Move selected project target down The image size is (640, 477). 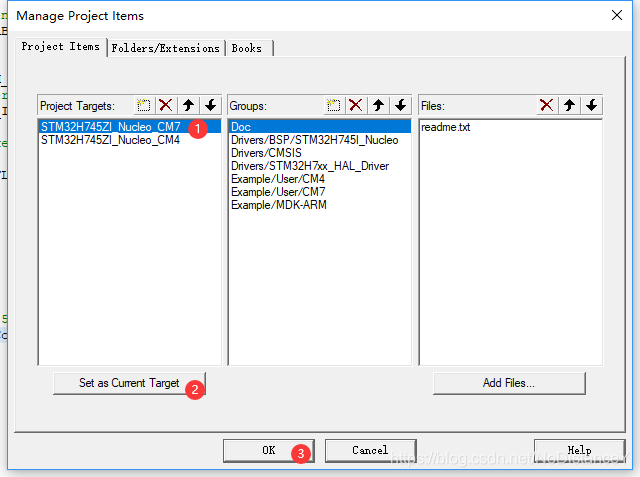(x=210, y=105)
